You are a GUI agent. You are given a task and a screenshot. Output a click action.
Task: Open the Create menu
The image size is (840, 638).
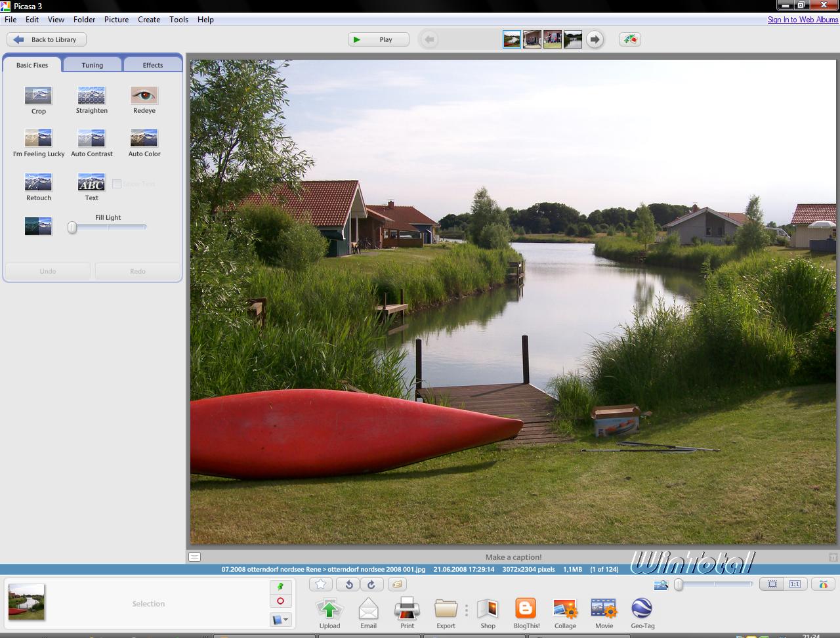point(149,20)
